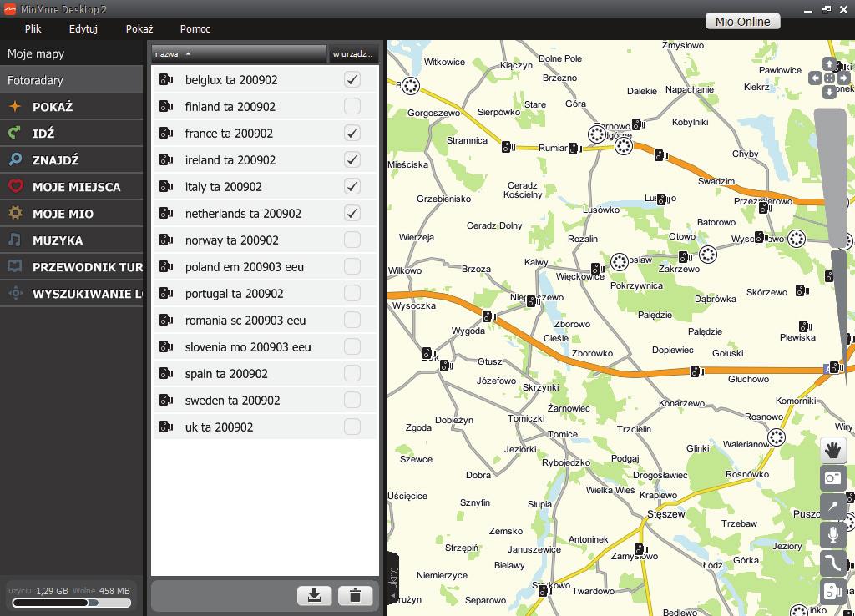Open the Pomoc menu
Viewport: 855px width, 616px height.
(x=195, y=29)
